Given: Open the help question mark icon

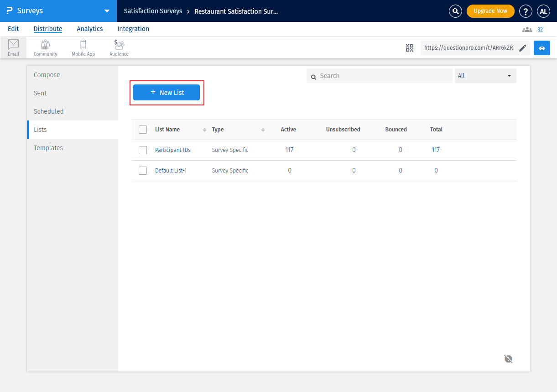Looking at the screenshot, I should coord(526,11).
